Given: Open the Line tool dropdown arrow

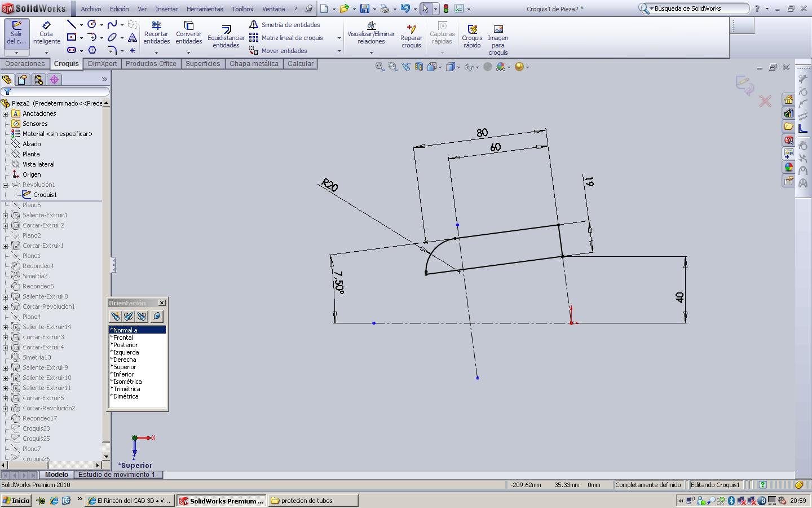Looking at the screenshot, I should tap(81, 25).
